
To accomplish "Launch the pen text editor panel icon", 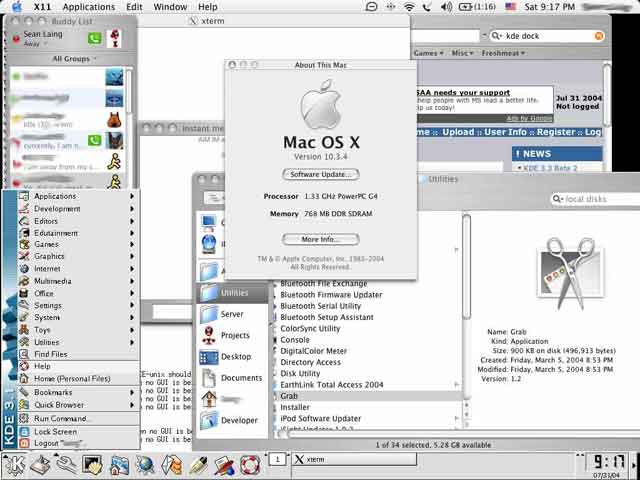I will coord(198,465).
